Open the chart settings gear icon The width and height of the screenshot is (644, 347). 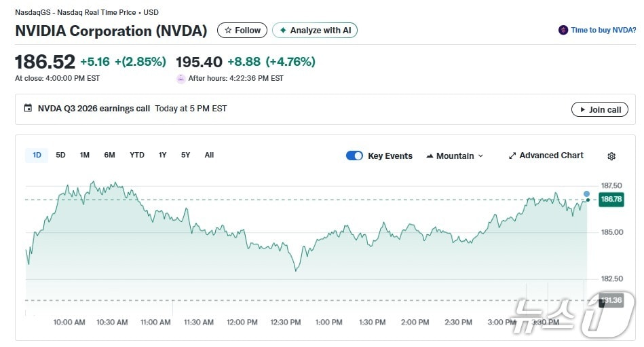611,156
